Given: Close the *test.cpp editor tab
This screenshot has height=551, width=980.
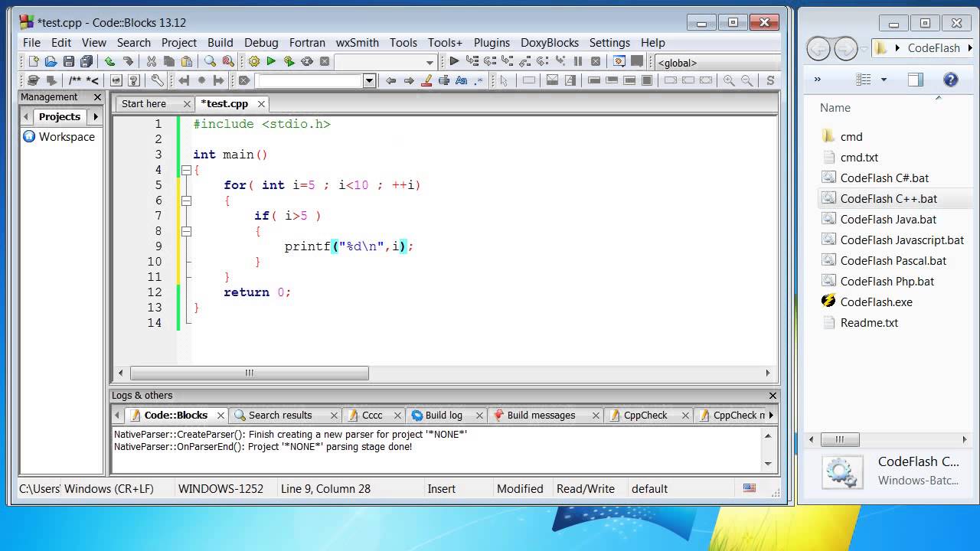Looking at the screenshot, I should pyautogui.click(x=261, y=104).
